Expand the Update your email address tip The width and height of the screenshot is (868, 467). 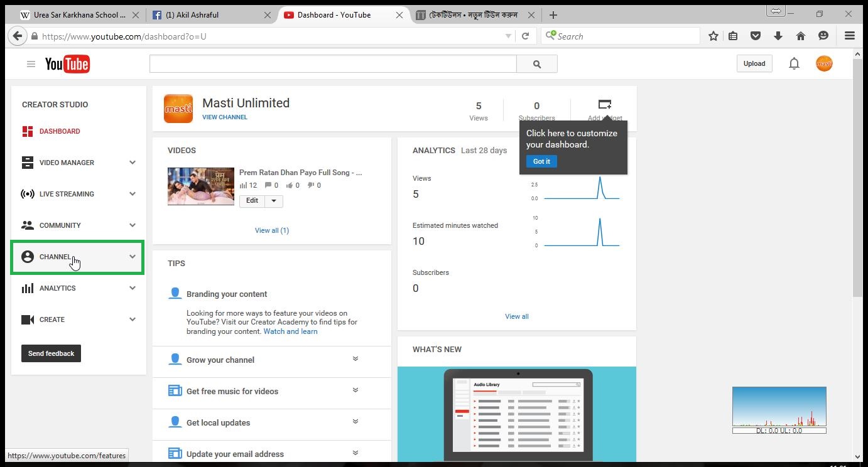pos(355,453)
